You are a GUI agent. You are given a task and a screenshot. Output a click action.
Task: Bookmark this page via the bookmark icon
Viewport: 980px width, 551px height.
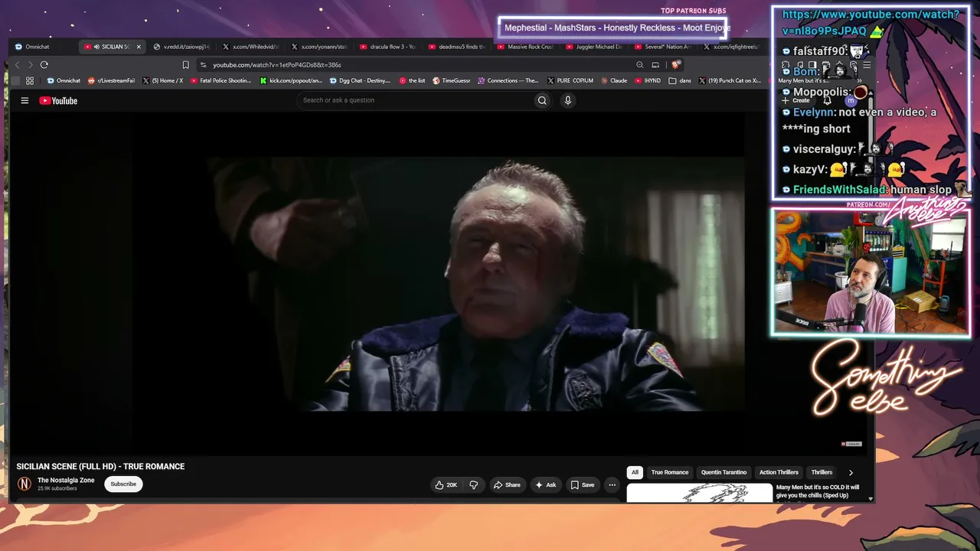185,65
